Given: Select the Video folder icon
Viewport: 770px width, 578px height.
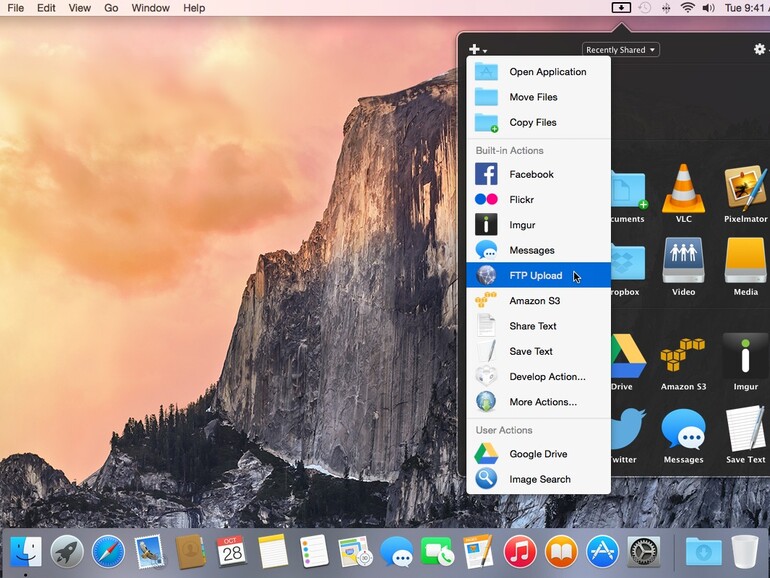Looking at the screenshot, I should click(x=683, y=262).
